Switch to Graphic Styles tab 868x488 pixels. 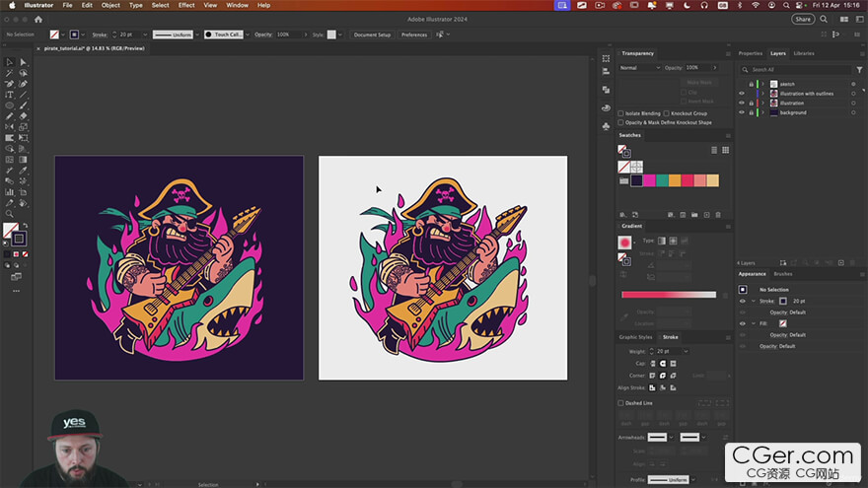(635, 337)
